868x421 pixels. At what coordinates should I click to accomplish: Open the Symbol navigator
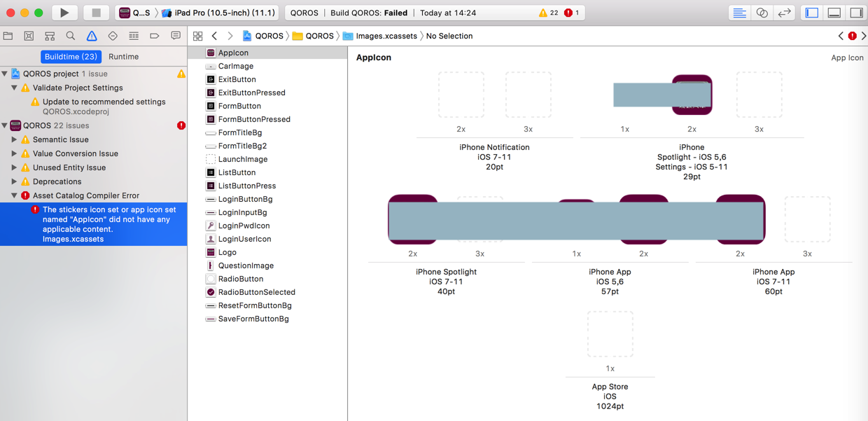click(50, 36)
